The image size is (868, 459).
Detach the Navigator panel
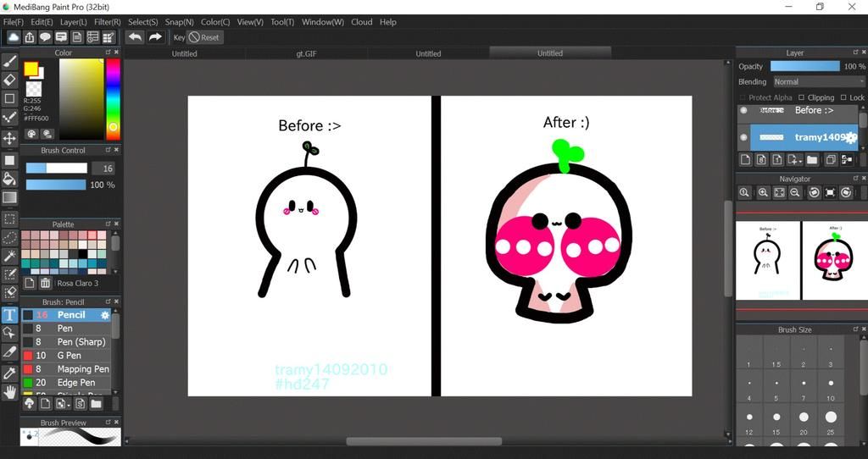(x=856, y=179)
